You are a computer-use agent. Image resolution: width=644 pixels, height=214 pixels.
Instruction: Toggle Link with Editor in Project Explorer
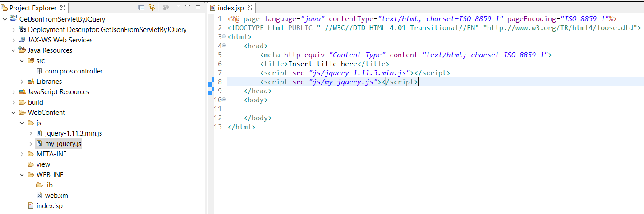point(152,8)
